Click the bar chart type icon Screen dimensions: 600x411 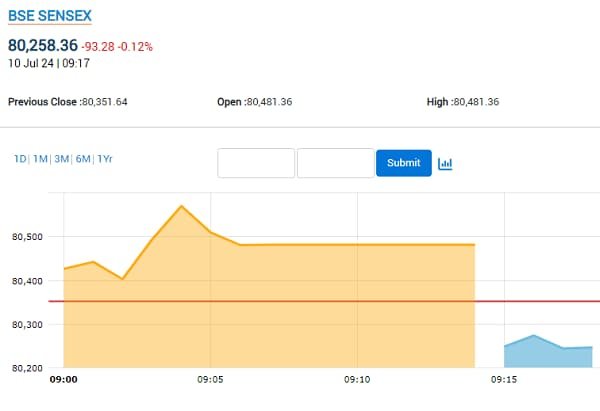pos(445,163)
